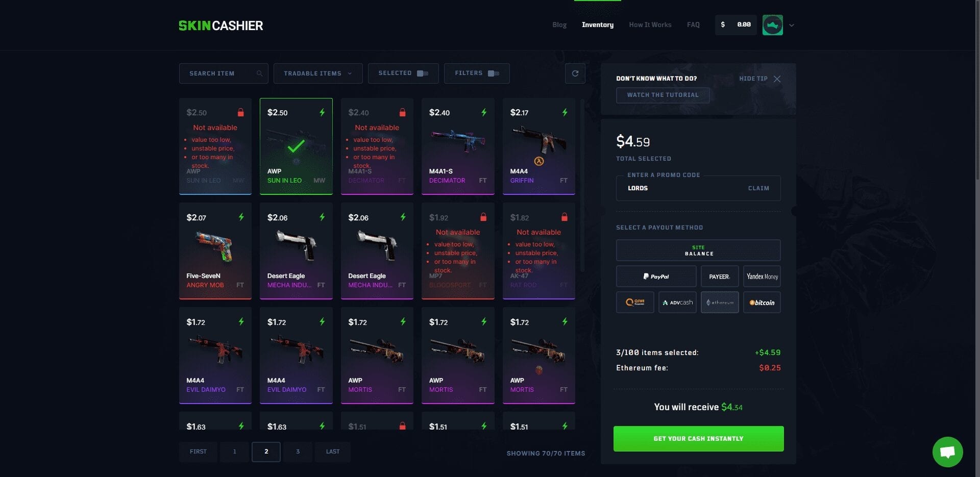Click Get Your Cash Instantly button
This screenshot has height=477, width=980.
698,439
